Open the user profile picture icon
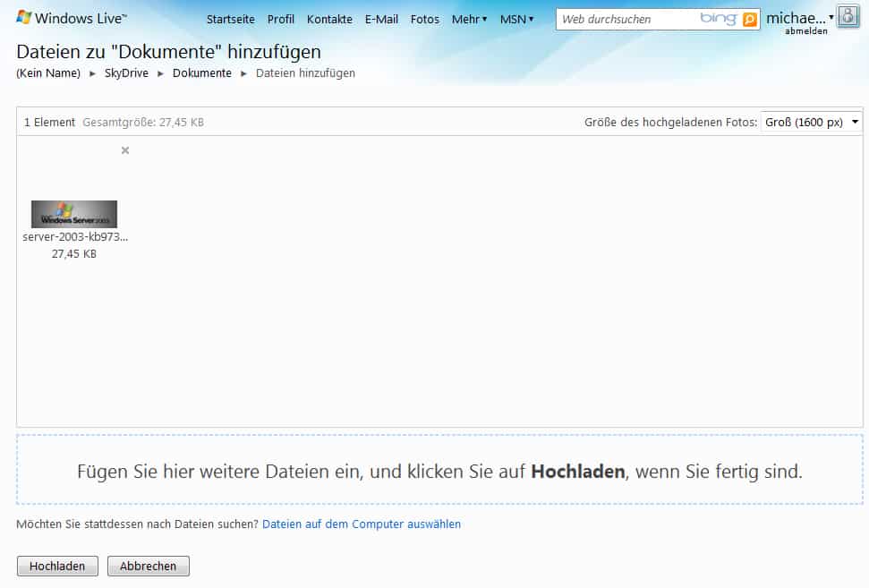The image size is (869, 588). pyautogui.click(x=848, y=16)
